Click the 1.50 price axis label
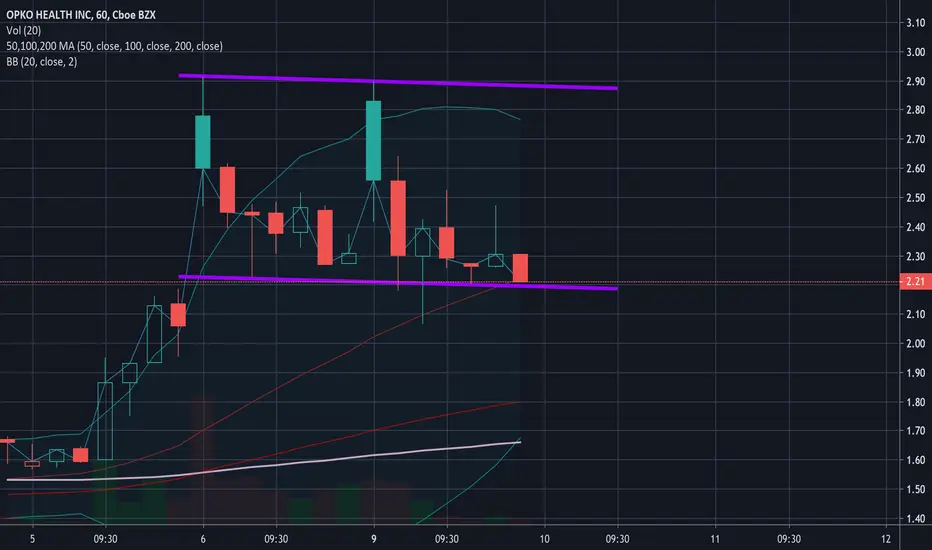Viewport: 932px width, 550px height. point(915,489)
